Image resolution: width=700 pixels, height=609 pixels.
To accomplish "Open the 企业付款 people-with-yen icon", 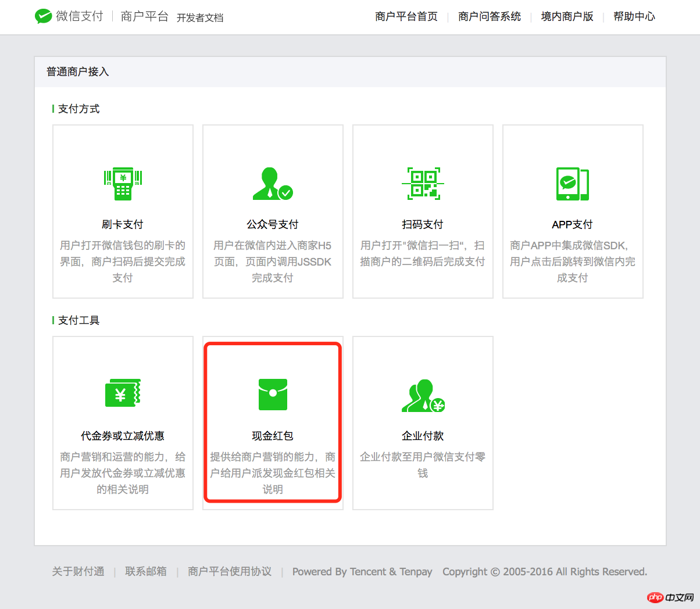I will pos(423,396).
